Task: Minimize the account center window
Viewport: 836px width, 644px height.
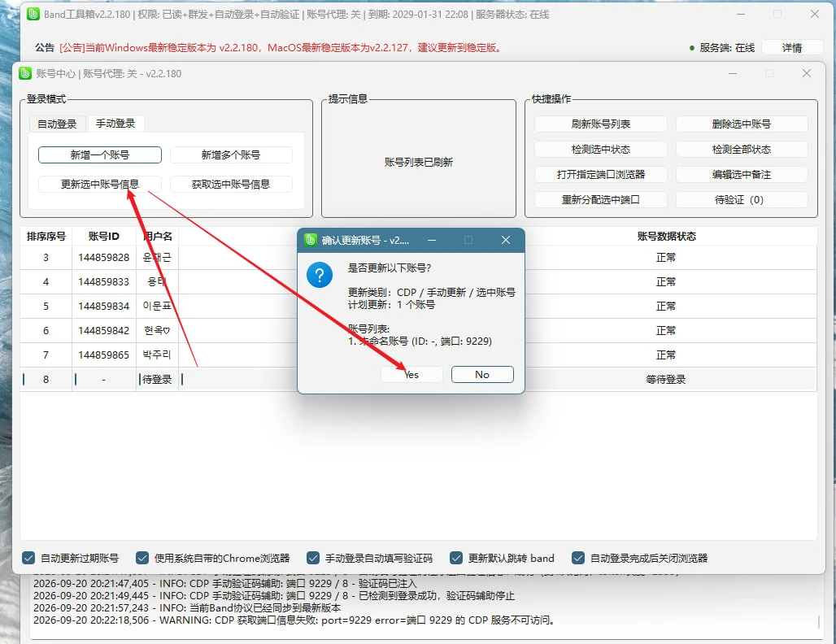Action: pos(733,73)
